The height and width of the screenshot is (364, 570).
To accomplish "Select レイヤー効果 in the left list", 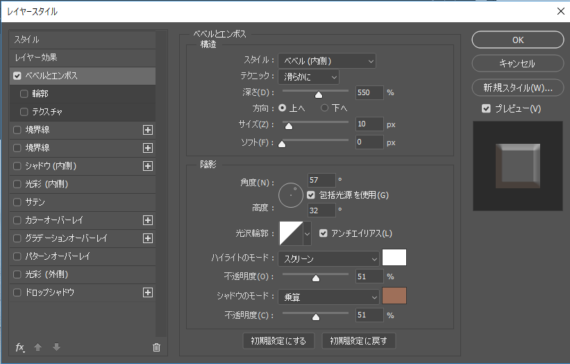I will pos(83,57).
